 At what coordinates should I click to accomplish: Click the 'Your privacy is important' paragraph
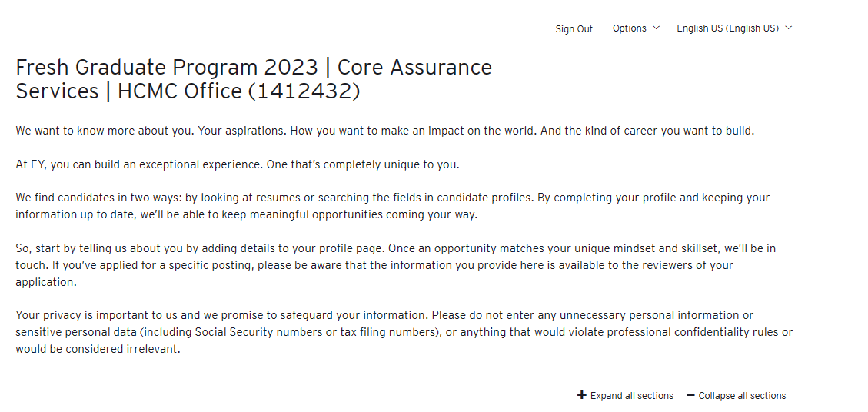[404, 332]
